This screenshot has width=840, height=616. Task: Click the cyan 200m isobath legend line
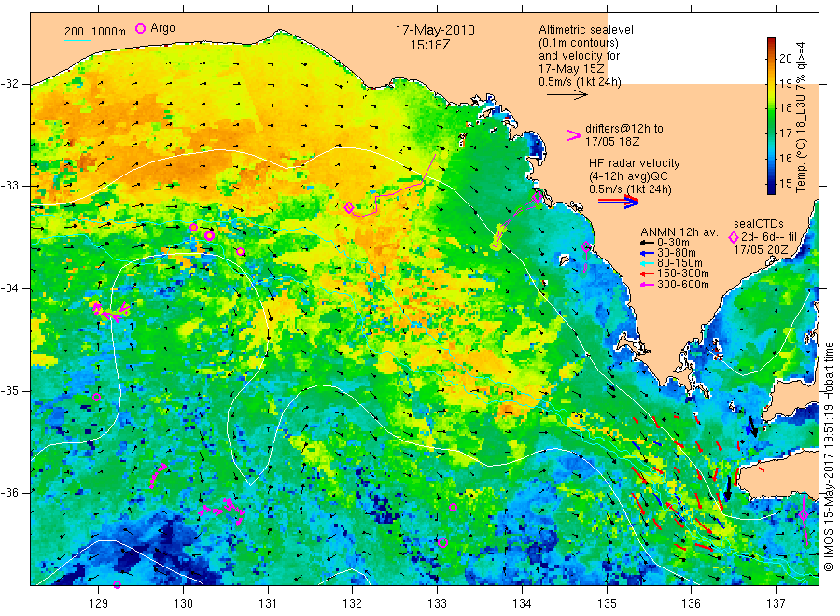point(77,39)
